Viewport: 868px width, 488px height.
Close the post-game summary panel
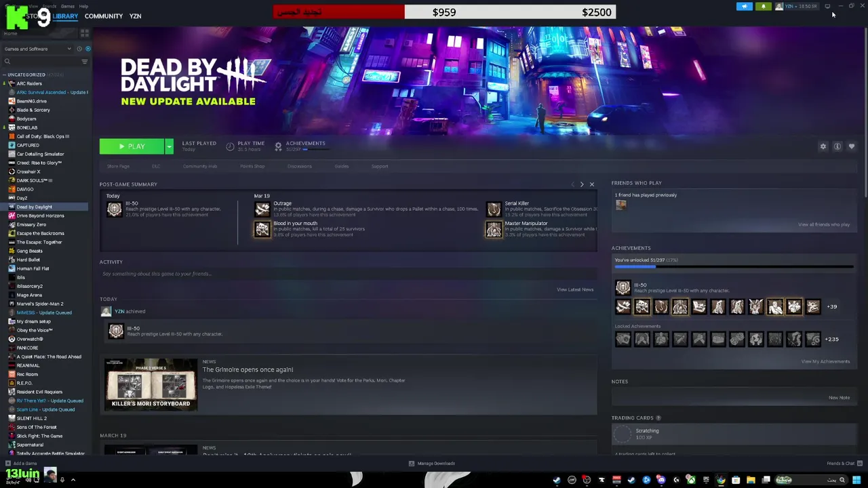(x=591, y=184)
